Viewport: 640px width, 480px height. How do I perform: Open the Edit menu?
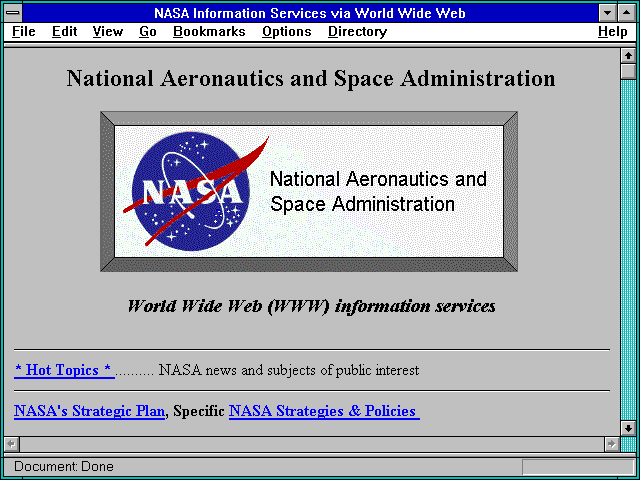pos(64,31)
